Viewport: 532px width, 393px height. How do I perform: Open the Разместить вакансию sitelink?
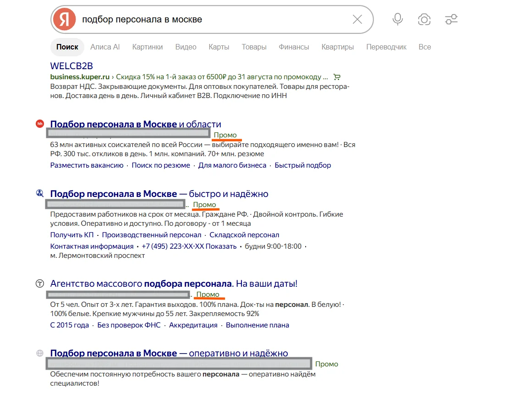(87, 165)
